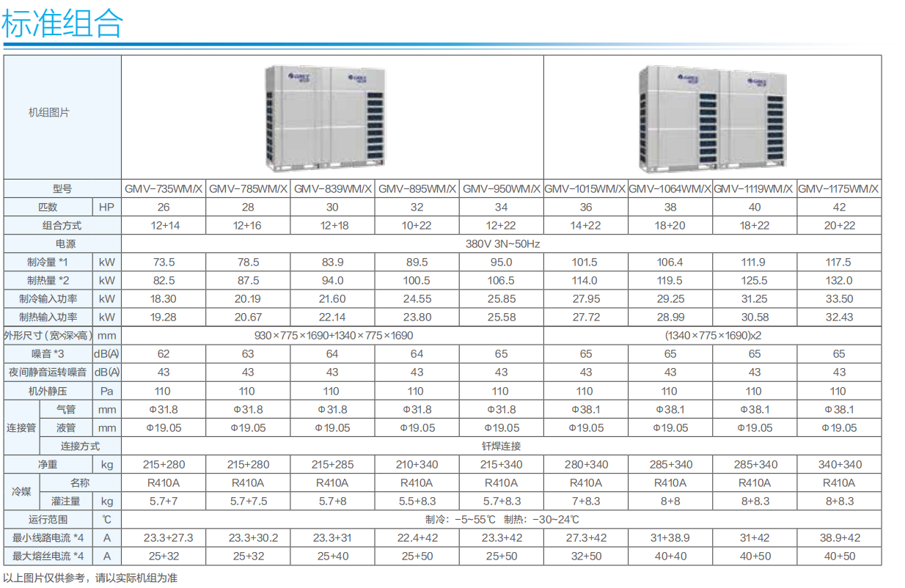
Task: Select the 82.5 heating capacity value
Action: tap(164, 280)
